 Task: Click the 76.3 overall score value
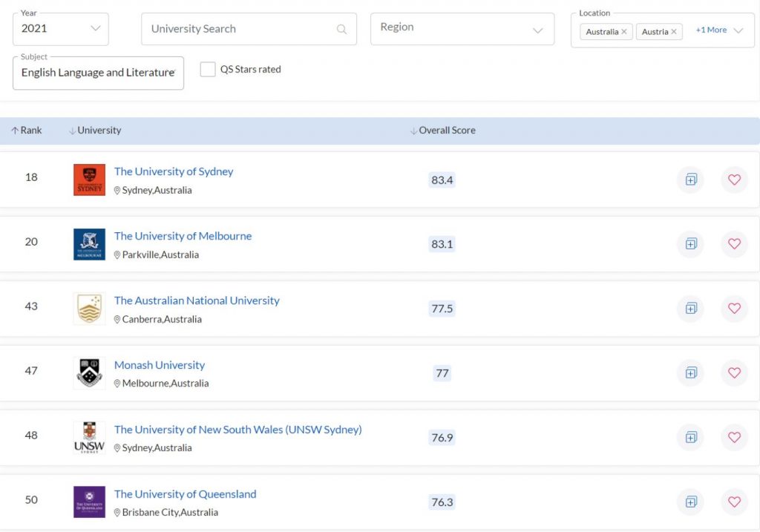tap(442, 502)
